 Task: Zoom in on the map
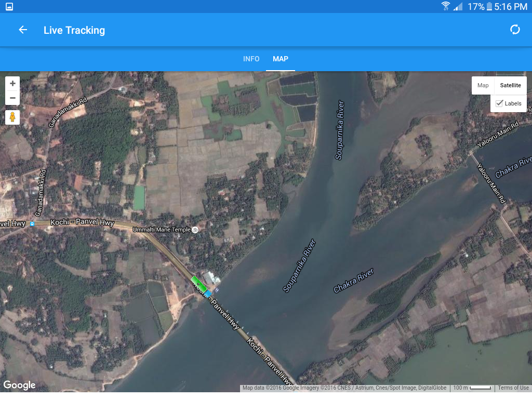click(x=12, y=84)
